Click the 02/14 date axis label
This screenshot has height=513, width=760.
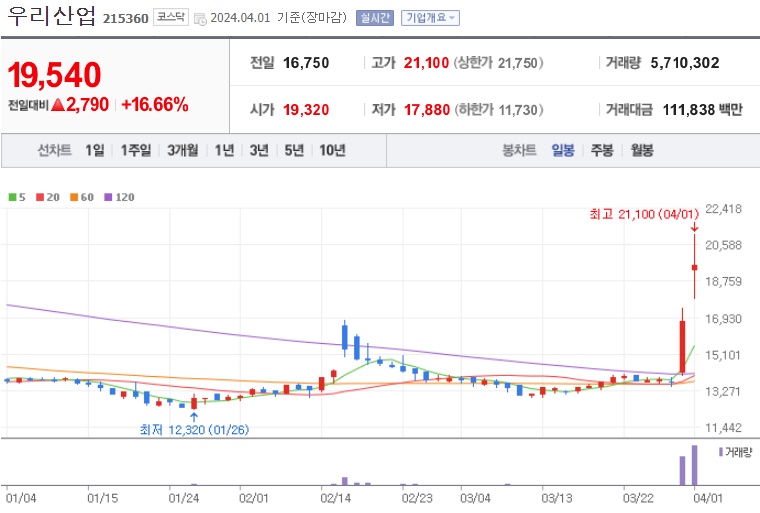coord(335,498)
